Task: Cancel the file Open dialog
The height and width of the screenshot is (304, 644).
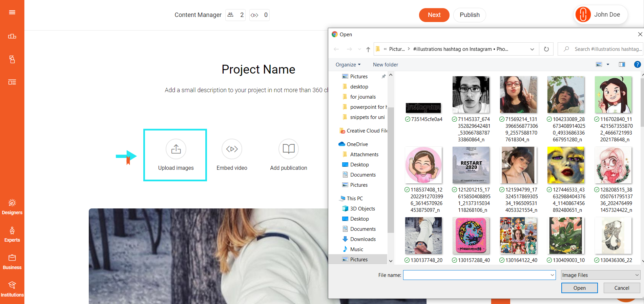Action: [622, 288]
